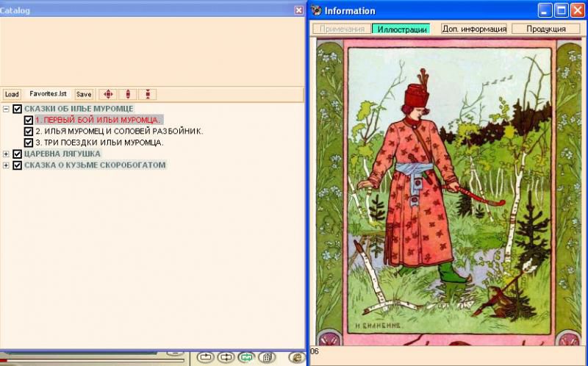Open the 'Доп. информация' tab
588x366 pixels.
(x=474, y=29)
